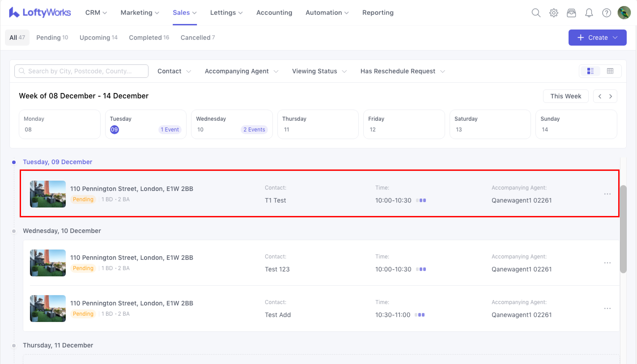Click the This Week button
The image size is (637, 364).
pos(565,96)
